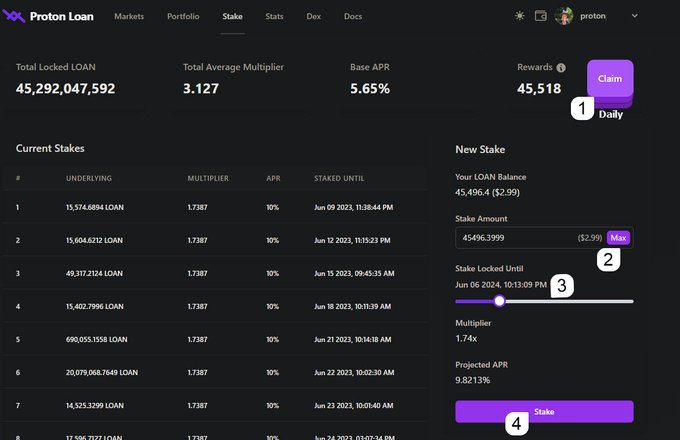The height and width of the screenshot is (440, 680).
Task: Select the Stake tab
Action: 232,16
